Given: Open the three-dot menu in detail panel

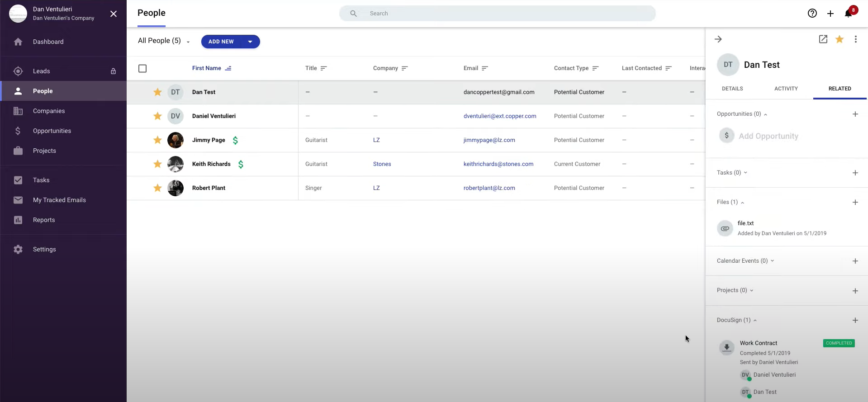Looking at the screenshot, I should click(x=855, y=39).
